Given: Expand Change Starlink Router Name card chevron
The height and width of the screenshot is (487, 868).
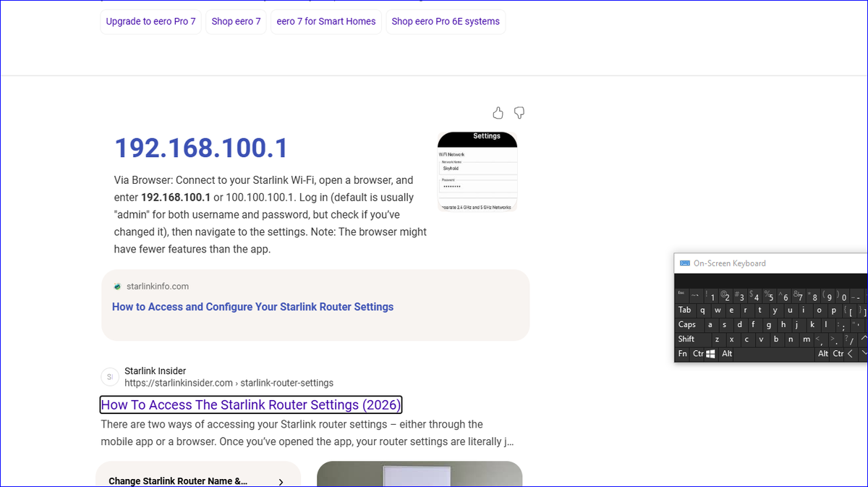Looking at the screenshot, I should [281, 481].
